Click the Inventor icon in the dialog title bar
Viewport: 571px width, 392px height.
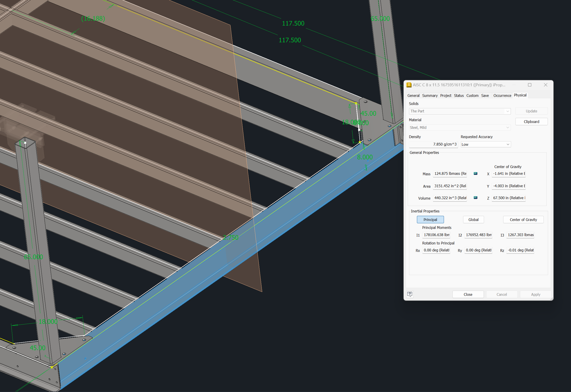point(409,85)
